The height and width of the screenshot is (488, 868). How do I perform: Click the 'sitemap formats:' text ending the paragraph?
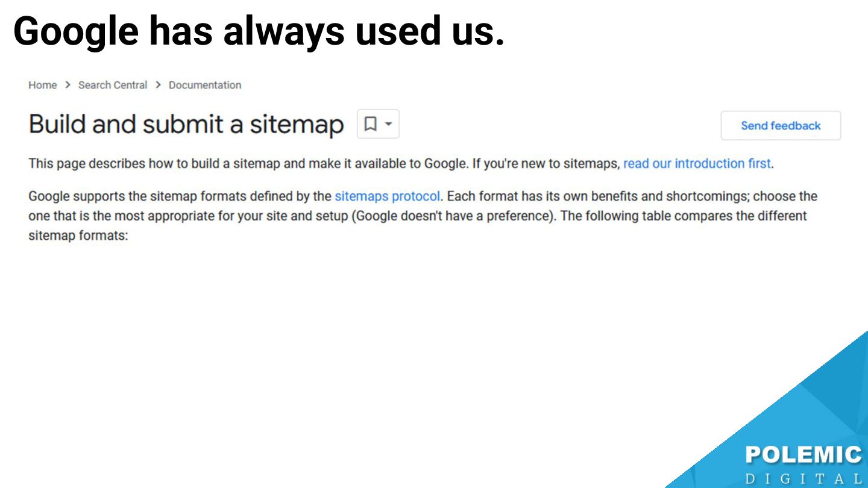point(78,235)
